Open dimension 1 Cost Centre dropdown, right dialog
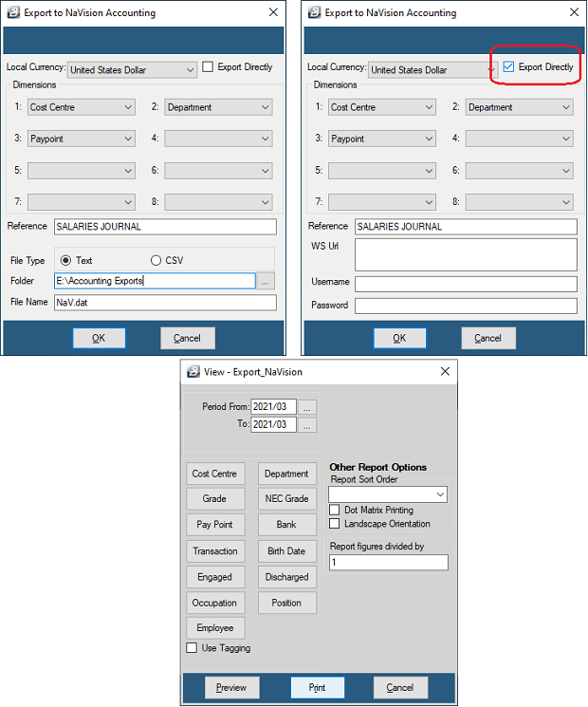This screenshot has height=707, width=588. pyautogui.click(x=382, y=107)
